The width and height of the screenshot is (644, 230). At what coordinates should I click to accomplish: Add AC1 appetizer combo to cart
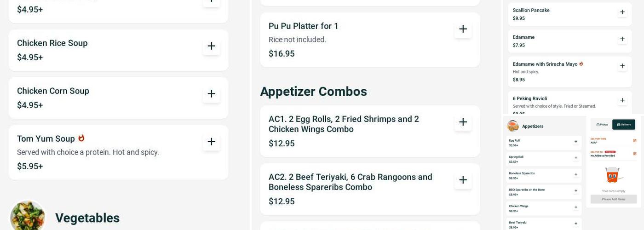tap(463, 122)
